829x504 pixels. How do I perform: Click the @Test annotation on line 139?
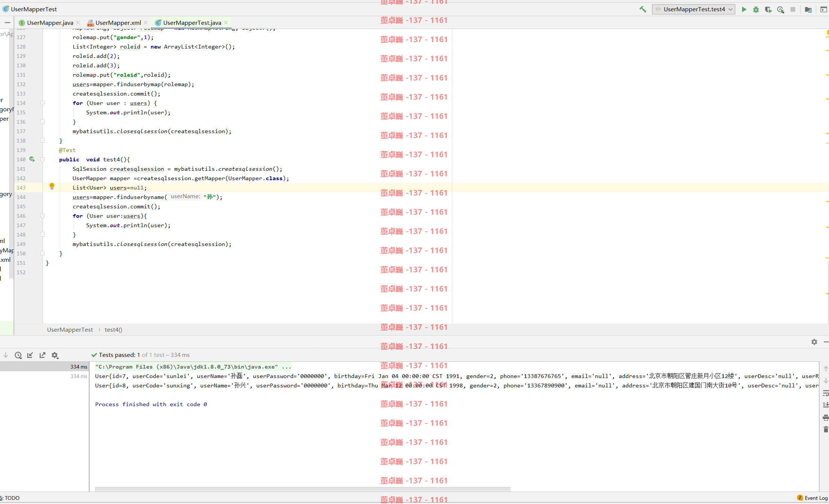coord(67,150)
